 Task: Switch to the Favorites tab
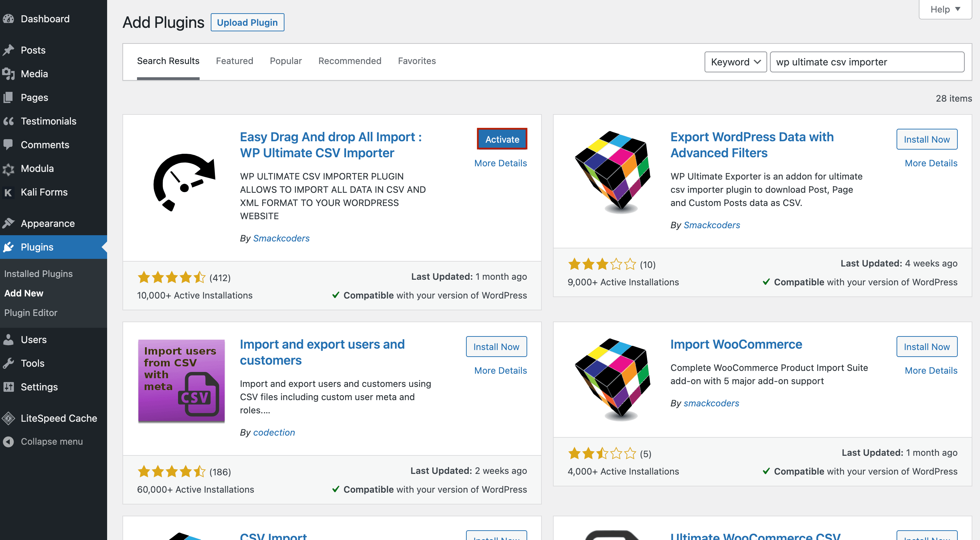[x=417, y=61]
